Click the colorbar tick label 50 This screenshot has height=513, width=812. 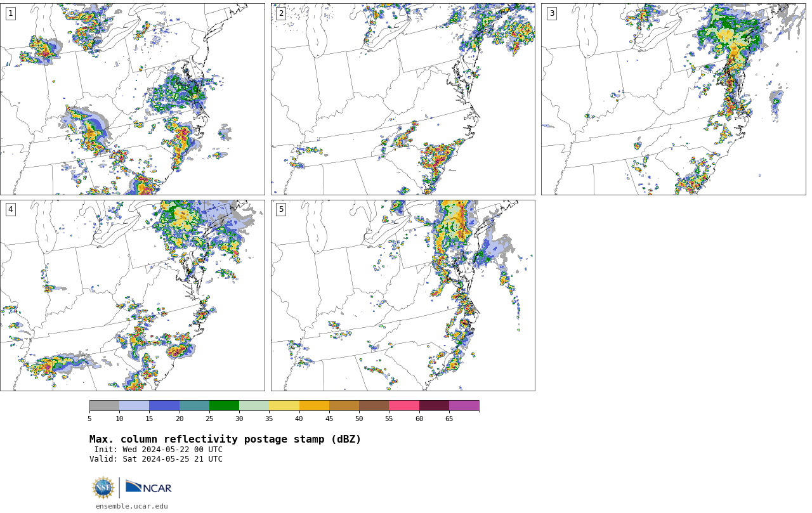tap(359, 419)
